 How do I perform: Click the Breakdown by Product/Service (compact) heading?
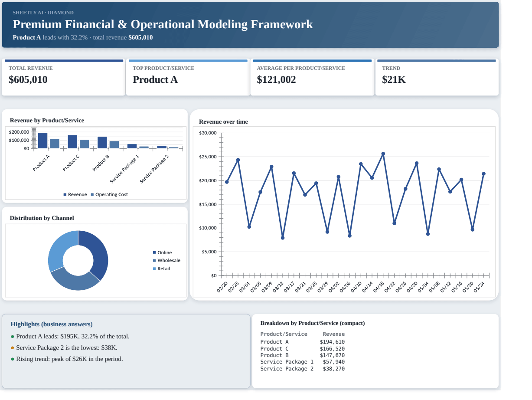coord(313,323)
